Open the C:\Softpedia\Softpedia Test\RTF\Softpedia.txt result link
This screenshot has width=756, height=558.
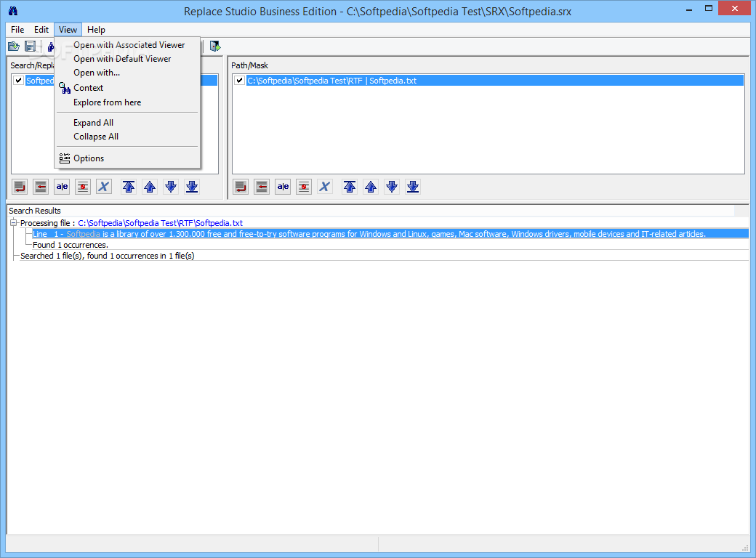160,223
